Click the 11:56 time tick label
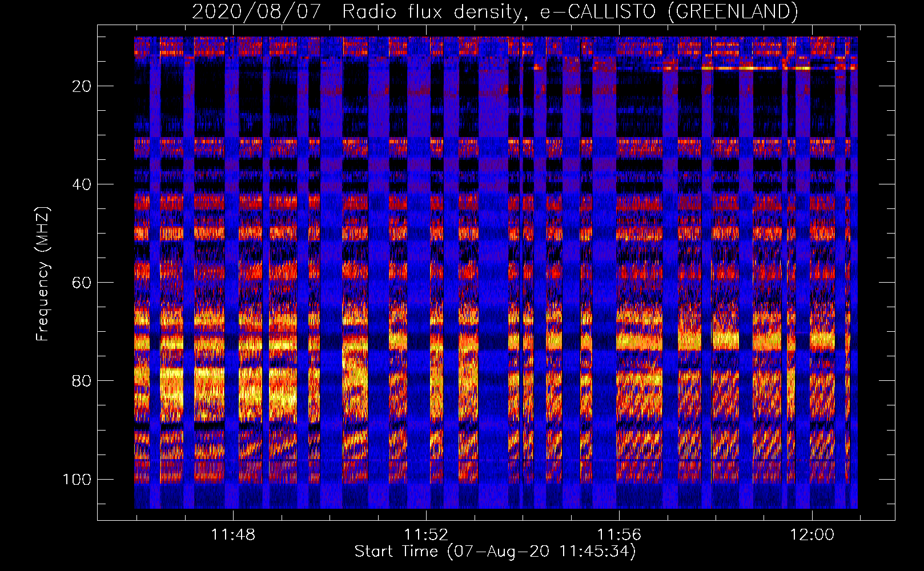924x571 pixels. (619, 534)
